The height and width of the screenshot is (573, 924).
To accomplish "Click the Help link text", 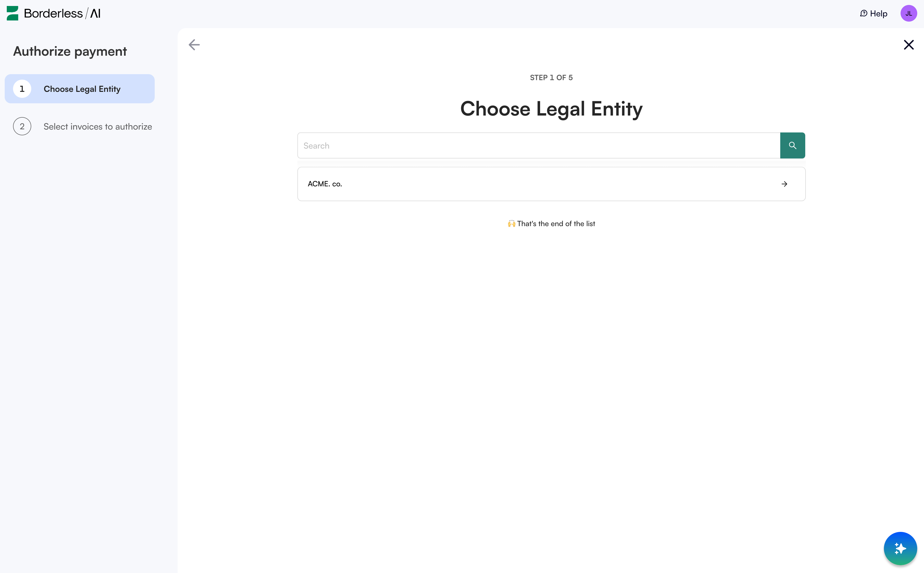I will 878,14.
